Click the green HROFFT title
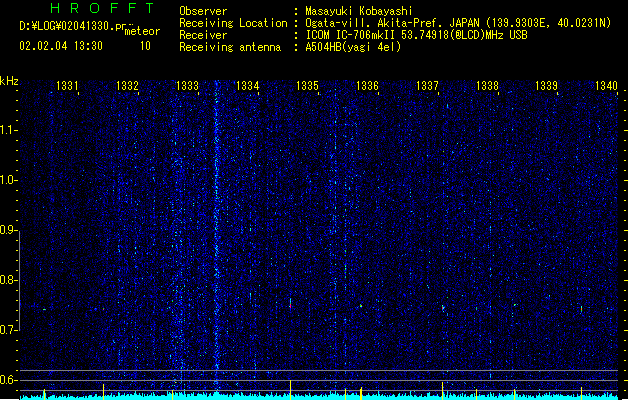 click(103, 8)
